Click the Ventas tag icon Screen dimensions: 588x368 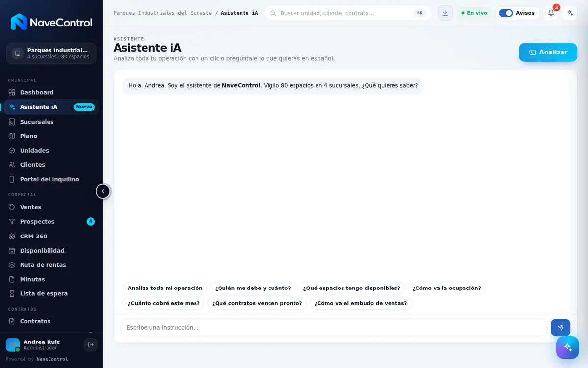[x=12, y=207]
